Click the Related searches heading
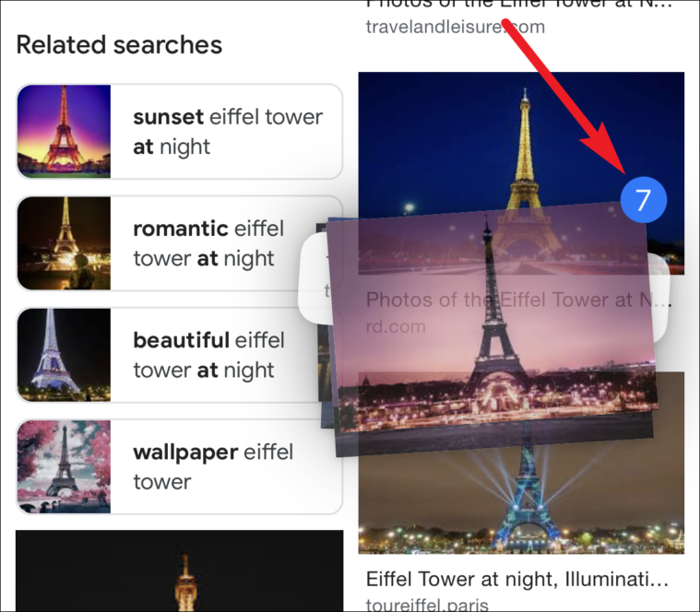700x612 pixels. 119,44
